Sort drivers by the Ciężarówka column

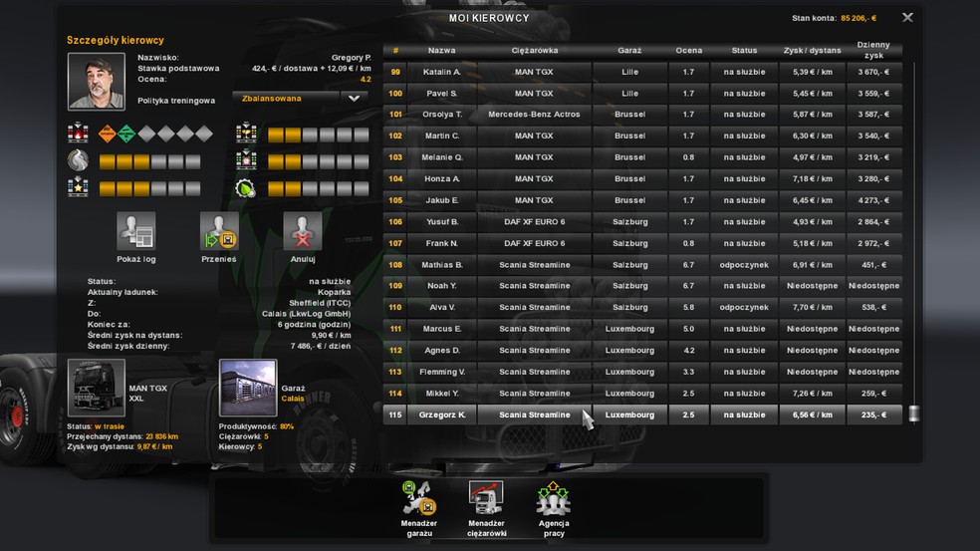tap(535, 50)
